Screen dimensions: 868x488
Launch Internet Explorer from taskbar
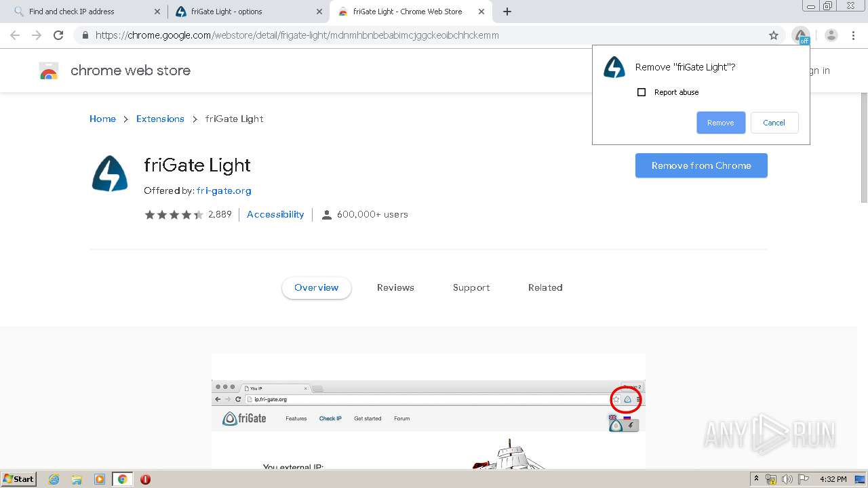click(x=54, y=479)
